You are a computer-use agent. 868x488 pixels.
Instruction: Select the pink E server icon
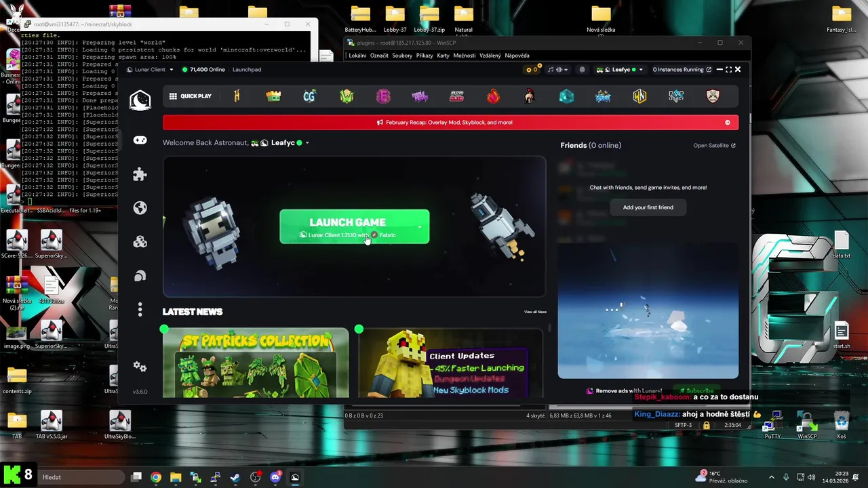pyautogui.click(x=383, y=96)
